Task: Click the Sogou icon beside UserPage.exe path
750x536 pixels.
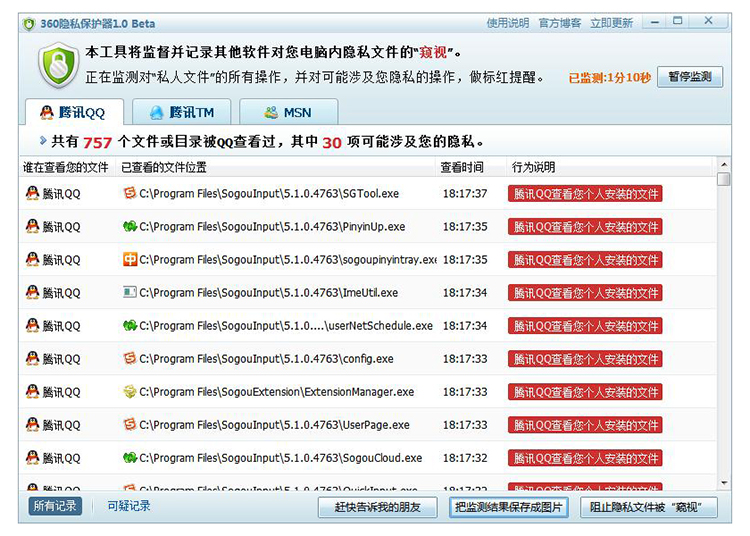Action: [x=130, y=424]
